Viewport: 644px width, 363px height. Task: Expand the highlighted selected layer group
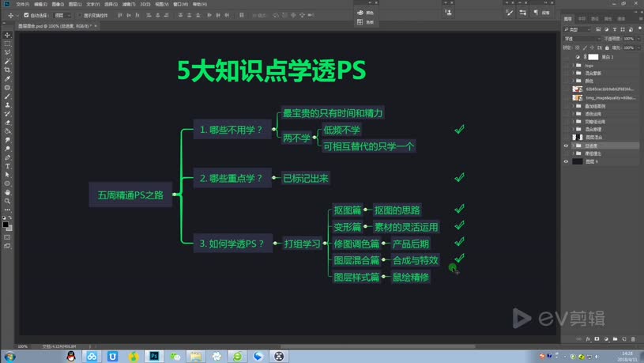click(573, 146)
